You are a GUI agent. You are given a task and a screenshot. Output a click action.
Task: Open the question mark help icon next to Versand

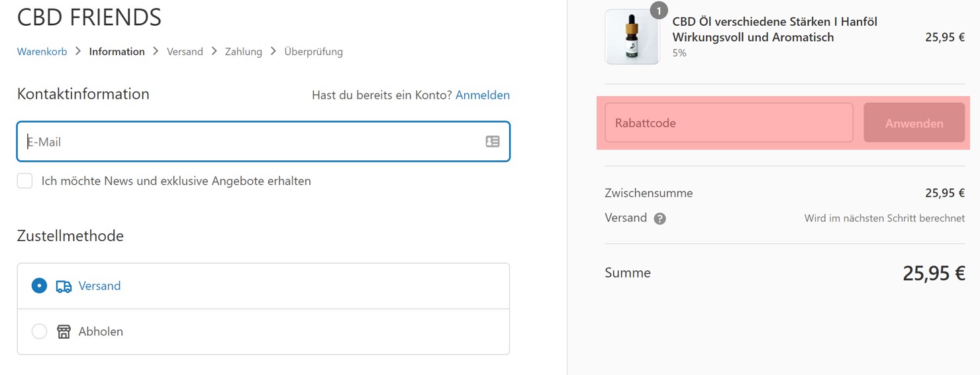[660, 219]
